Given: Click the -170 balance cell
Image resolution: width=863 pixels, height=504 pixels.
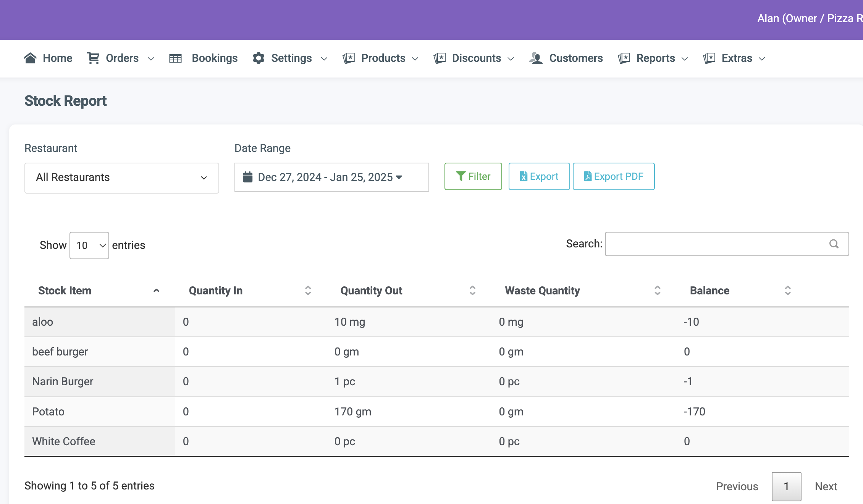Looking at the screenshot, I should click(x=763, y=412).
